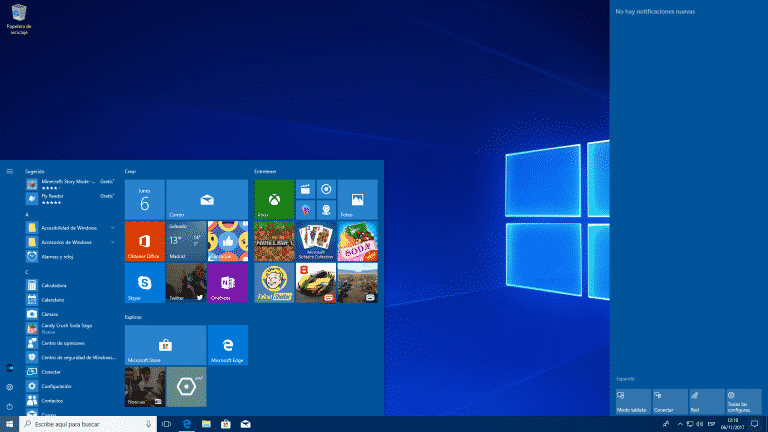Show hidden system tray icons chevron
768x432 pixels.
point(680,424)
